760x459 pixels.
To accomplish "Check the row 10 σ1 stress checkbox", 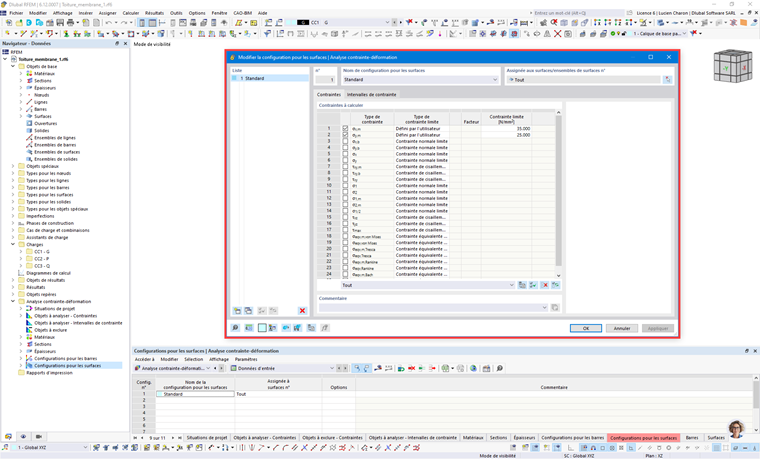I will [x=345, y=186].
